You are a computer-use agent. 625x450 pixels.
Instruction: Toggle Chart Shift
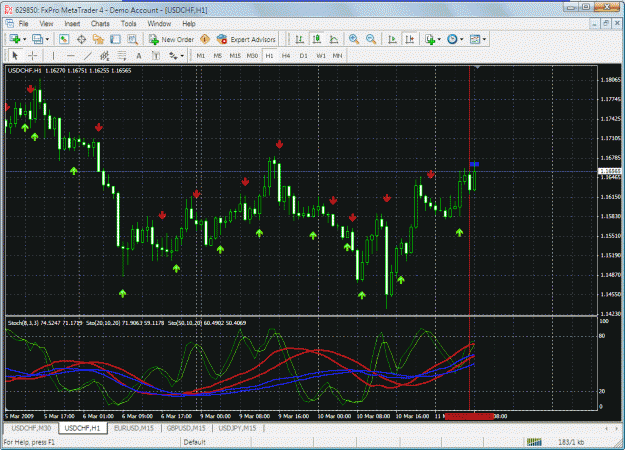coord(409,39)
